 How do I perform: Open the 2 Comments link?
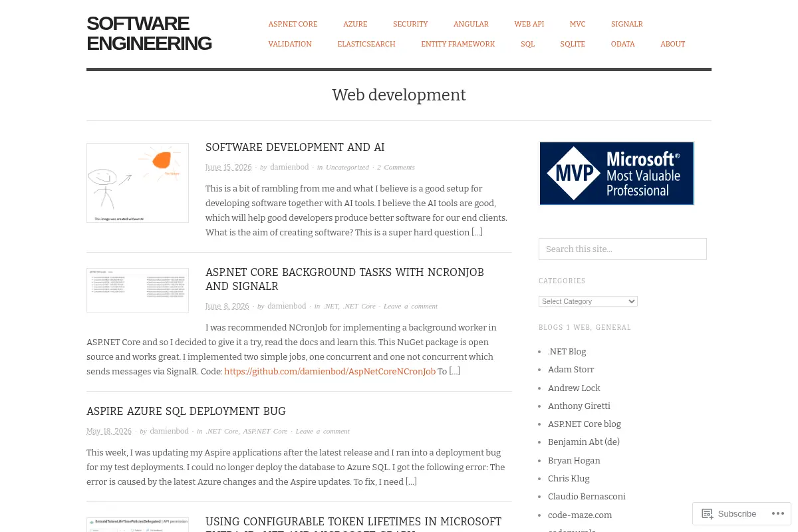396,167
